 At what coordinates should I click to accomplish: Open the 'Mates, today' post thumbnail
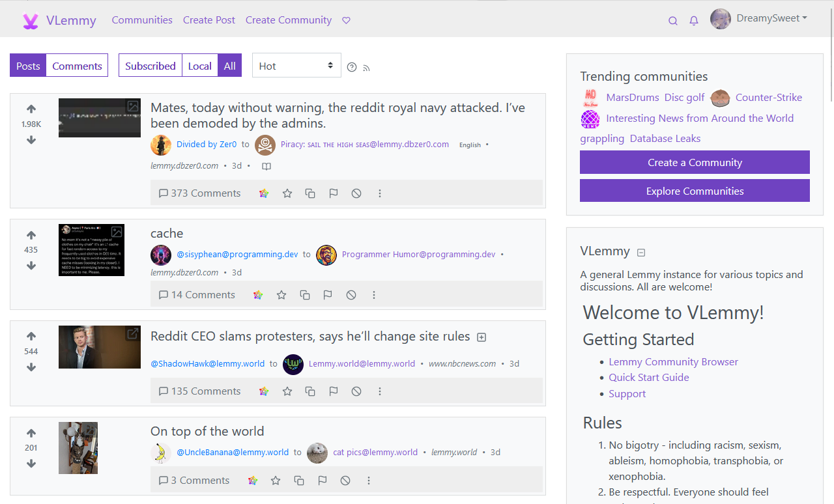100,118
